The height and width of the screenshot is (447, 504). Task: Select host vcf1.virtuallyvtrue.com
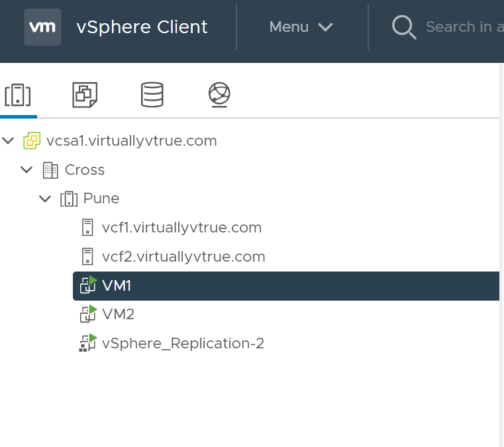pos(181,228)
